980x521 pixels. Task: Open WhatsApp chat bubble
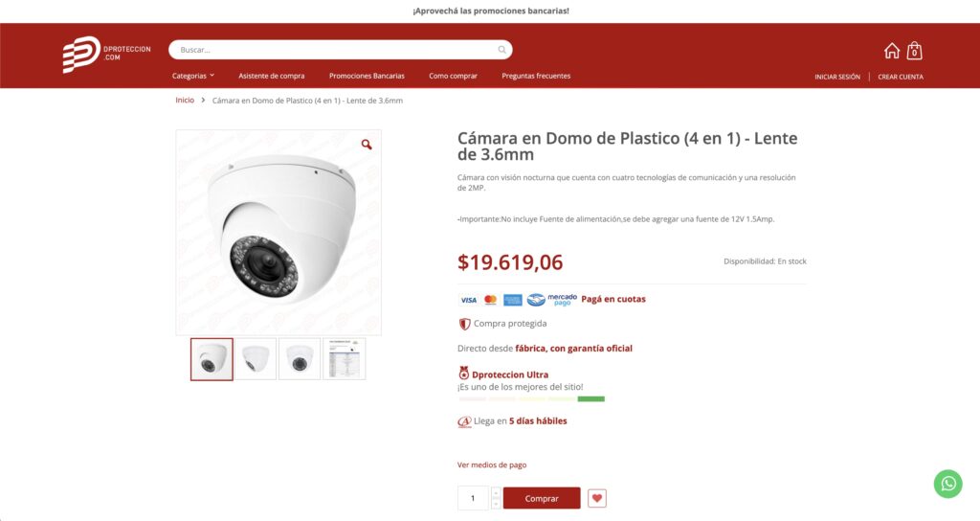(947, 484)
